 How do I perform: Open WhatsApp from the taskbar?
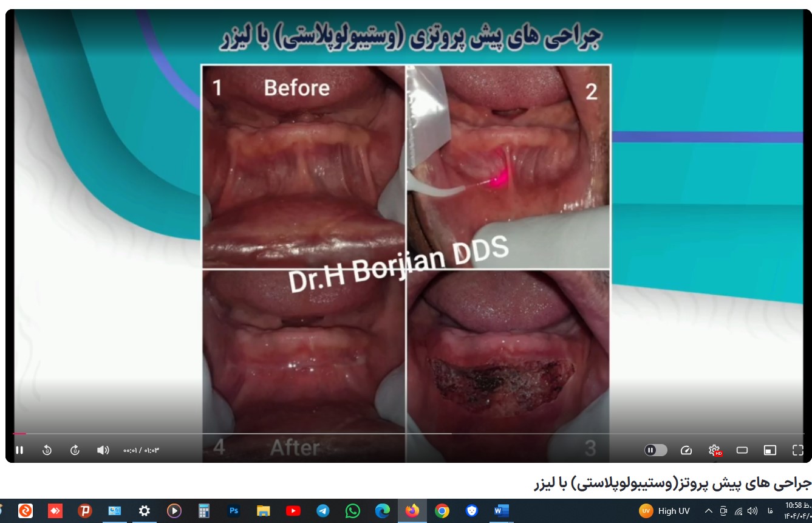point(352,511)
